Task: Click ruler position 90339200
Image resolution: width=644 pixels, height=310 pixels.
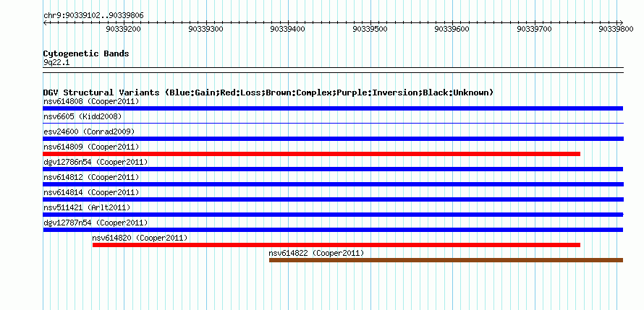Action: [123, 29]
